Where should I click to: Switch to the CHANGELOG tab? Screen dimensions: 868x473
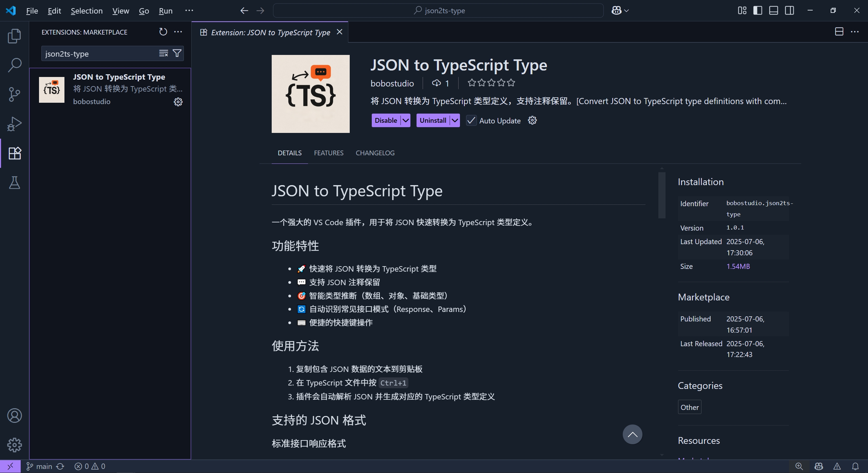(x=375, y=153)
